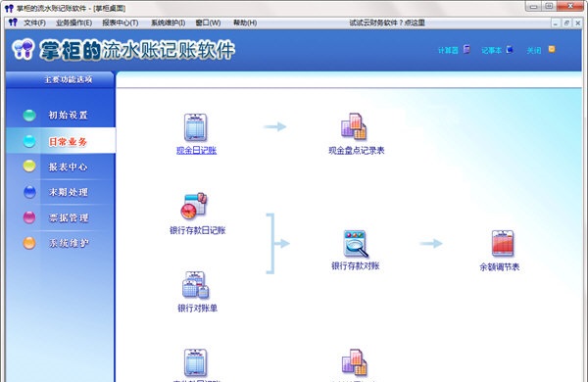Click the 银行存款对账 label
The width and height of the screenshot is (588, 382).
click(x=356, y=265)
